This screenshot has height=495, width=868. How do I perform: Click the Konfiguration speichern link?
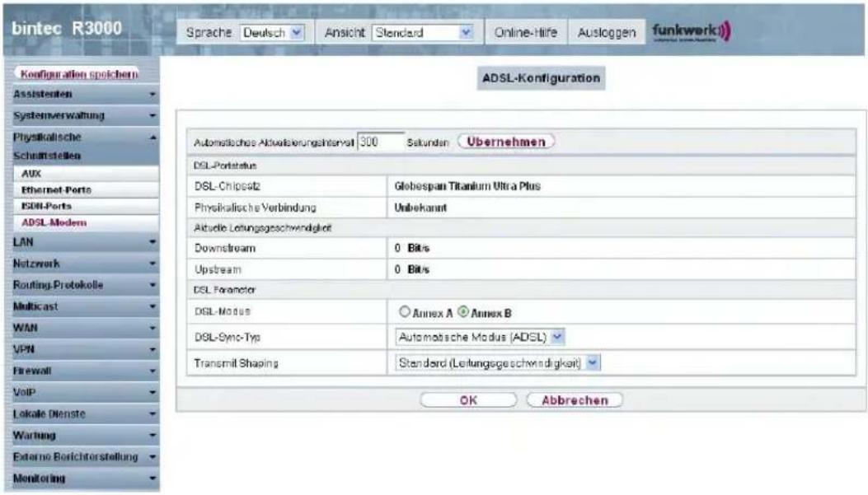click(79, 74)
